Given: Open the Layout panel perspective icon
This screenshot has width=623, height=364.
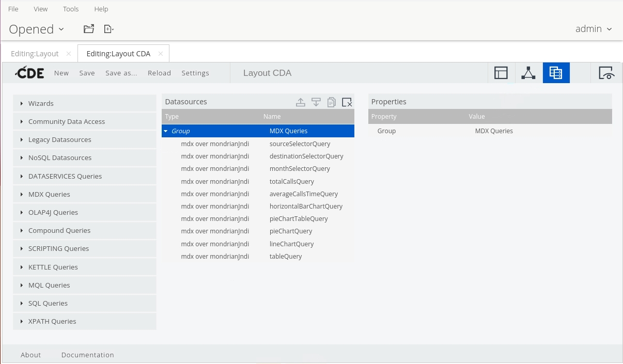Looking at the screenshot, I should click(x=501, y=73).
